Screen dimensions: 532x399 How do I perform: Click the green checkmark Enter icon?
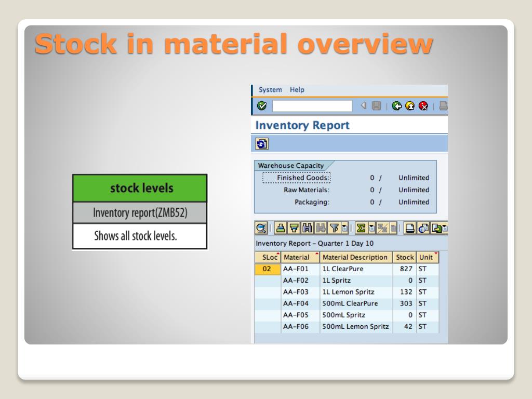pyautogui.click(x=262, y=106)
